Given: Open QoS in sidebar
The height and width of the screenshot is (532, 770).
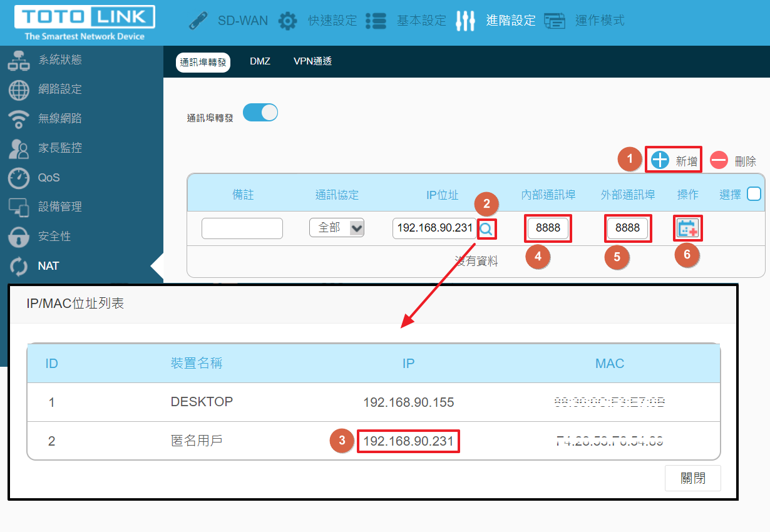Looking at the screenshot, I should (x=49, y=178).
